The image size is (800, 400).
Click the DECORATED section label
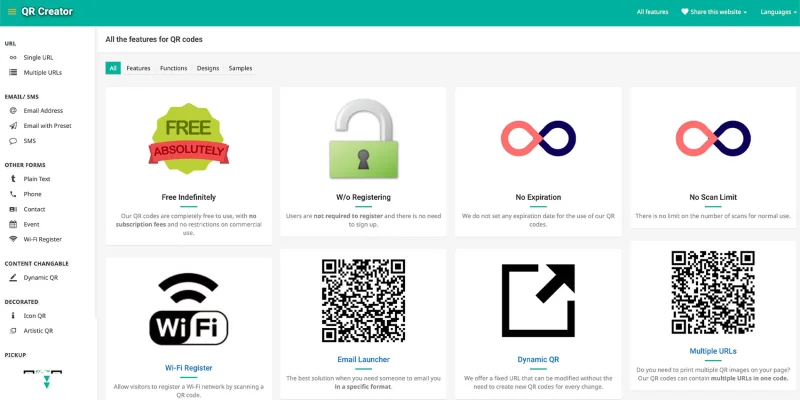[21, 302]
